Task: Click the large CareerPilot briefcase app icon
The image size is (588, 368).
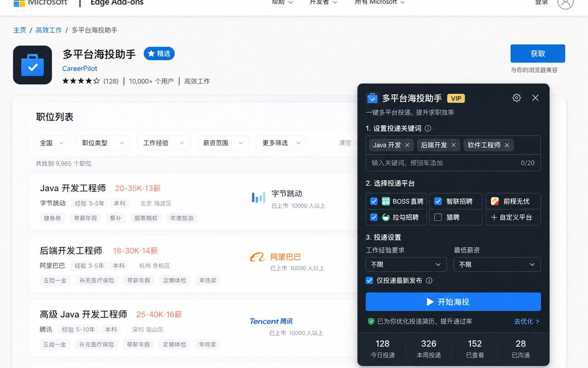Action: click(x=33, y=65)
